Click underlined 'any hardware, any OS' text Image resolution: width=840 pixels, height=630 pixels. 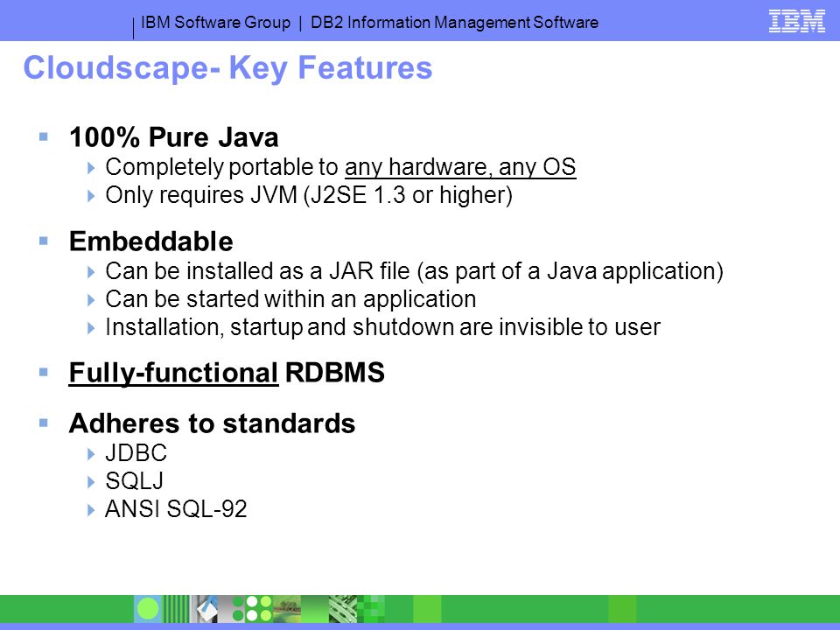point(460,167)
